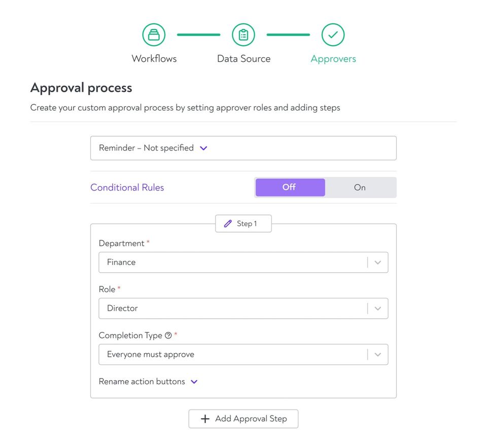Viewport: 487px width, 448px height.
Task: Click the Conditional Rules link
Action: click(x=127, y=188)
